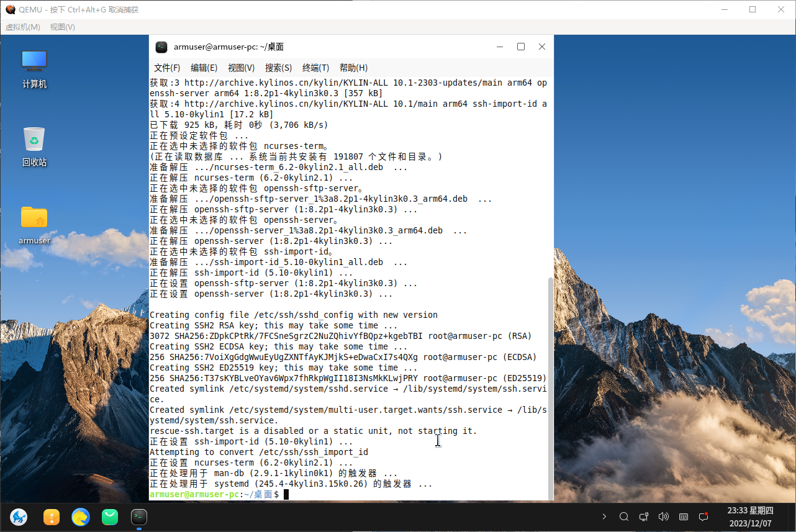Click the terminal vertical scrollbar thumb

(550, 388)
